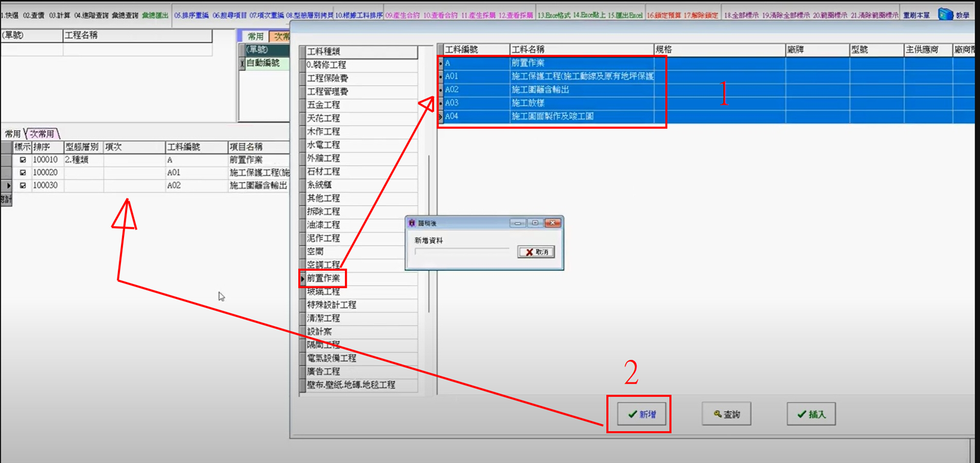The height and width of the screenshot is (463, 980).
Task: Click 重刷本單 in the toolbar
Action: pos(916,15)
